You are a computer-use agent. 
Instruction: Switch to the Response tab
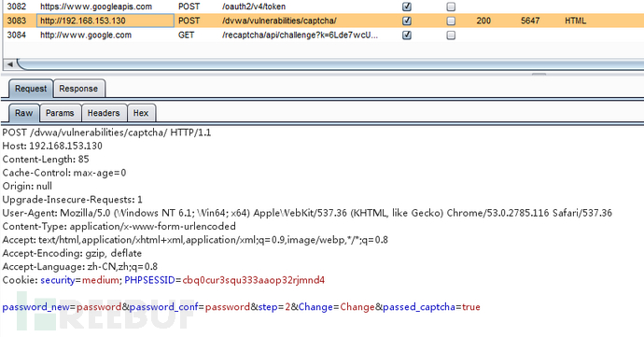point(78,89)
